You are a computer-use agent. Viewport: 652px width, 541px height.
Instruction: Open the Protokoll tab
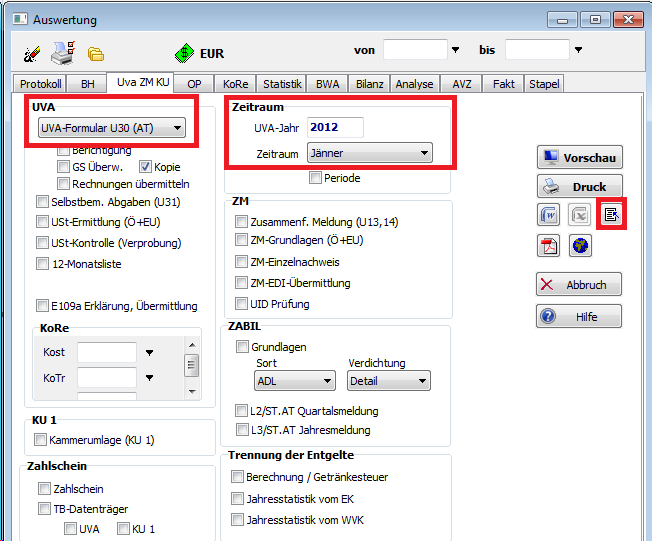point(41,84)
